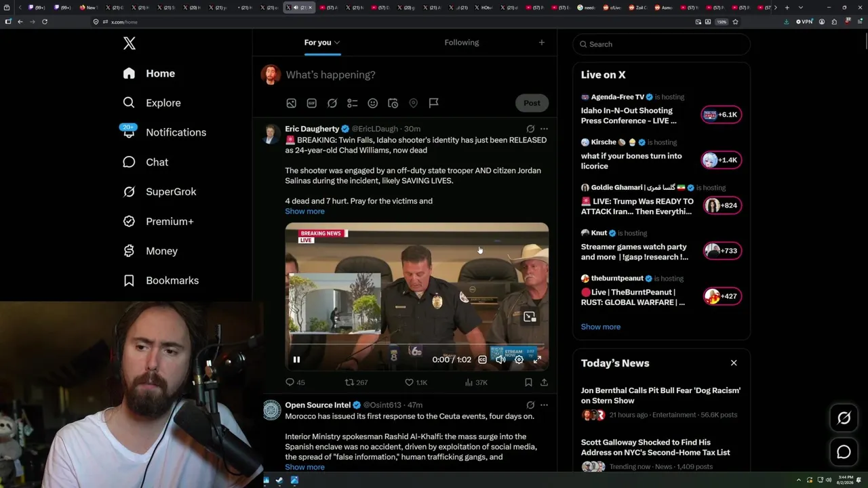Click the Post button
The width and height of the screenshot is (868, 488).
532,103
